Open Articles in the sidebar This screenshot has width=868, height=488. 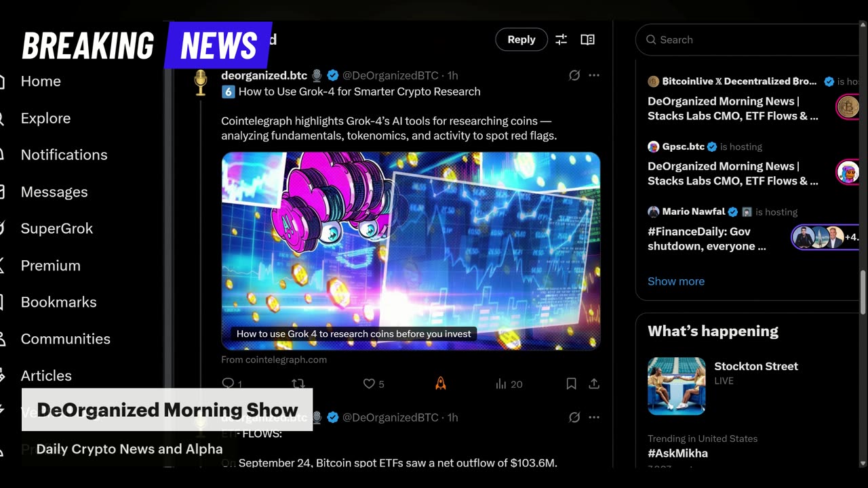pyautogui.click(x=46, y=375)
